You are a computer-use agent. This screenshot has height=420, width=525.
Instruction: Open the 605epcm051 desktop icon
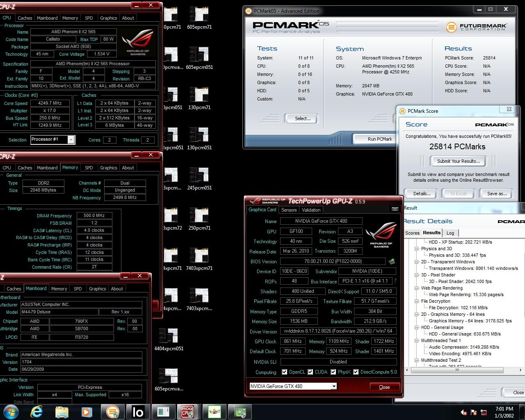coord(199,59)
